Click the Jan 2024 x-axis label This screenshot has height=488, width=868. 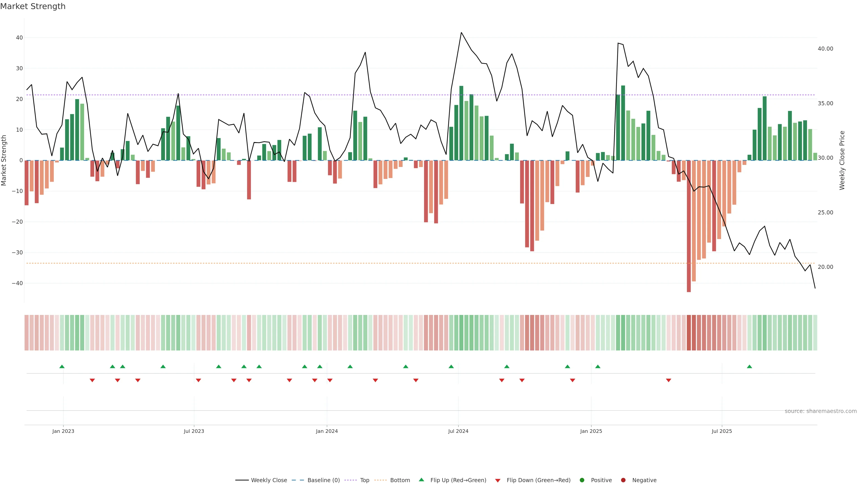pyautogui.click(x=326, y=431)
